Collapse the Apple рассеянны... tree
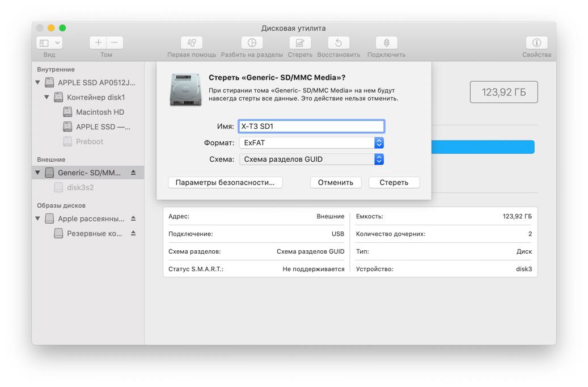588x387 pixels. [37, 218]
